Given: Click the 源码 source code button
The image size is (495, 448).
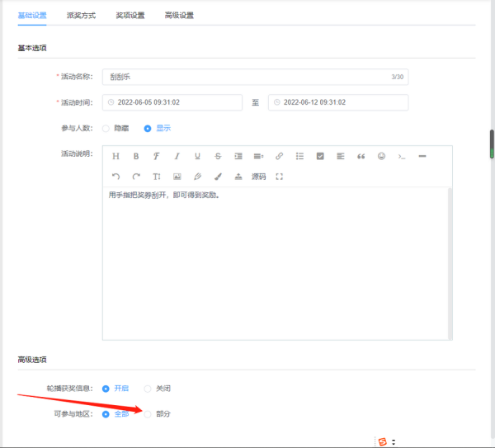Looking at the screenshot, I should coord(258,177).
